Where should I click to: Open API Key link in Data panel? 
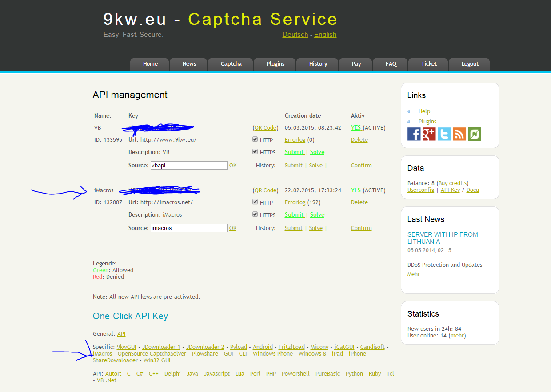pyautogui.click(x=450, y=190)
